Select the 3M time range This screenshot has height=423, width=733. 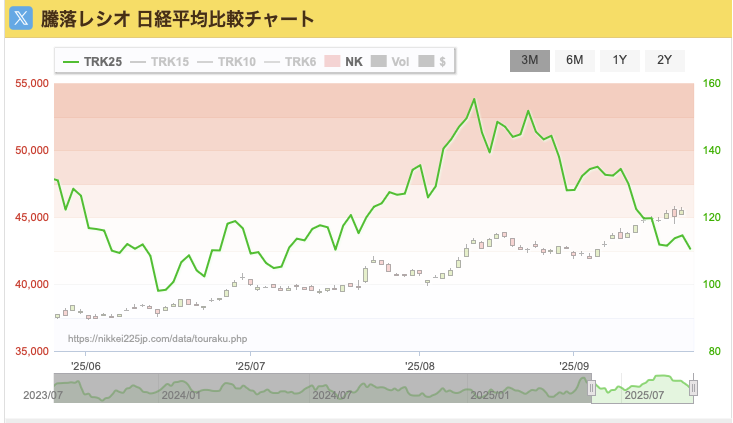pos(529,60)
